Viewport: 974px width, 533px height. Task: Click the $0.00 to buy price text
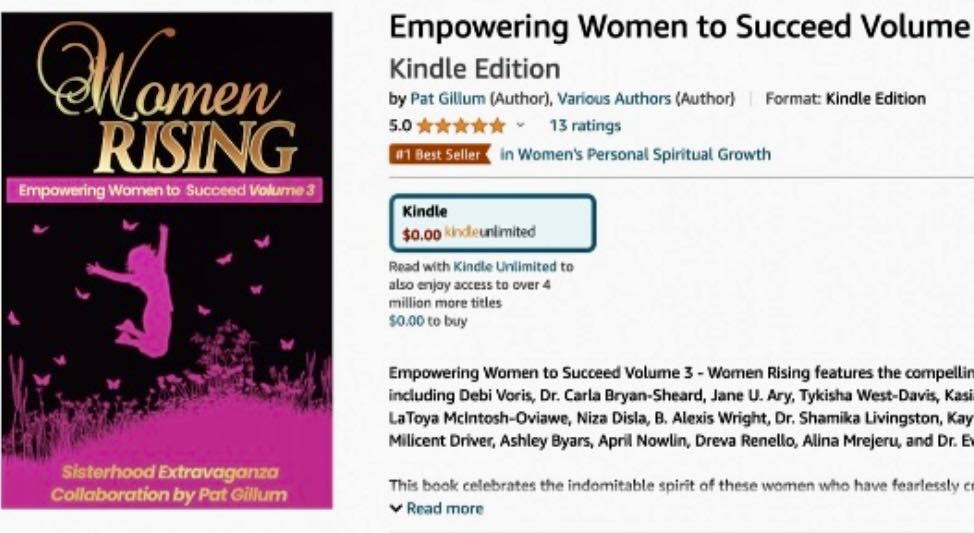[422, 322]
